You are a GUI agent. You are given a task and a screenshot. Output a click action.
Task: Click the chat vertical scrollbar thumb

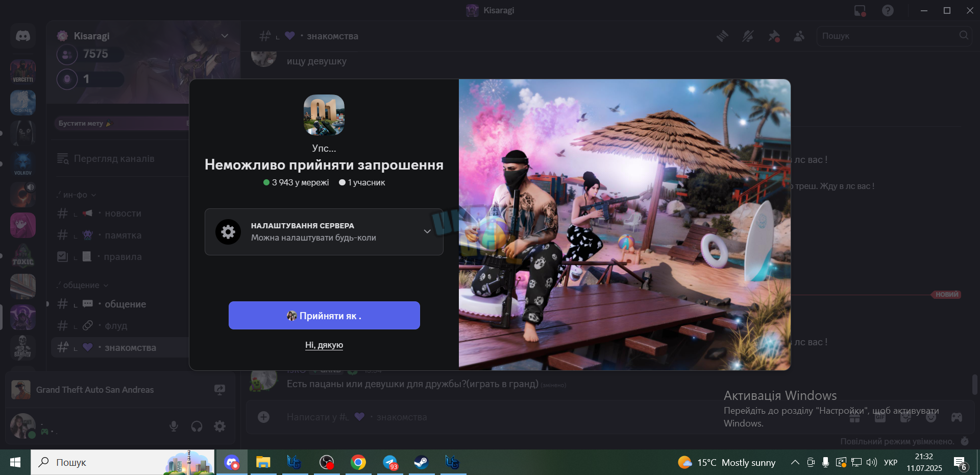pos(975,385)
